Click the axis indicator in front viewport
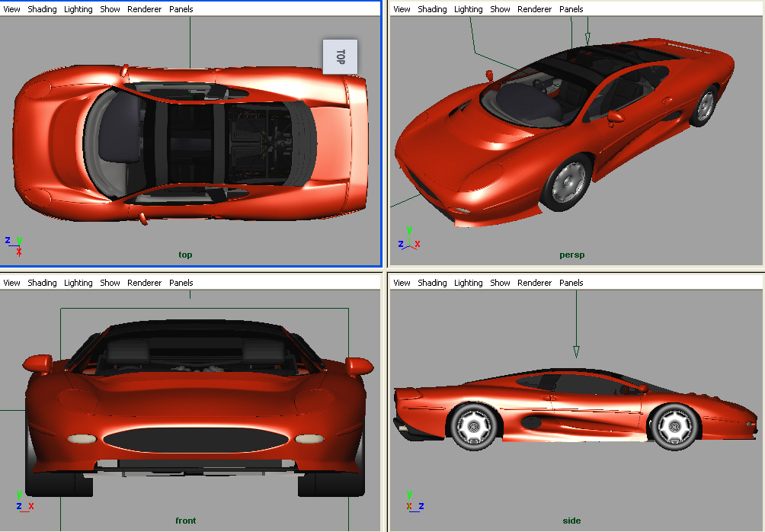Image resolution: width=765 pixels, height=532 pixels. 25,502
